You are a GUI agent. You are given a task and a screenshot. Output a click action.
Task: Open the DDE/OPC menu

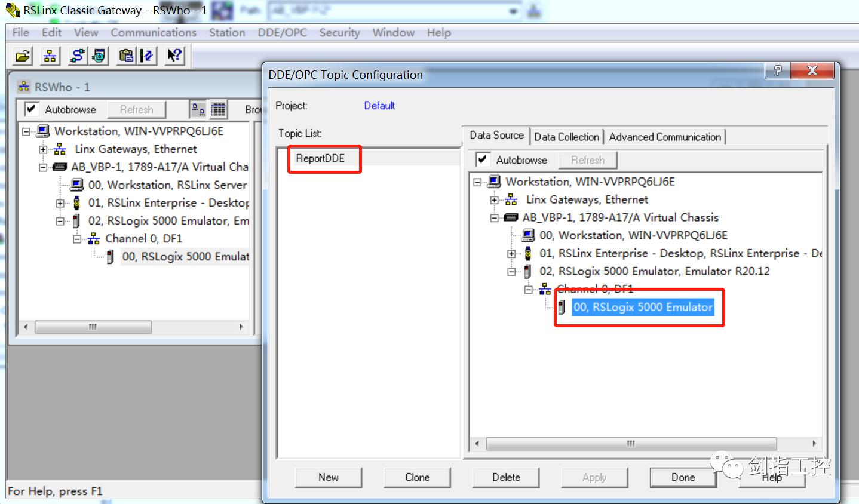282,33
